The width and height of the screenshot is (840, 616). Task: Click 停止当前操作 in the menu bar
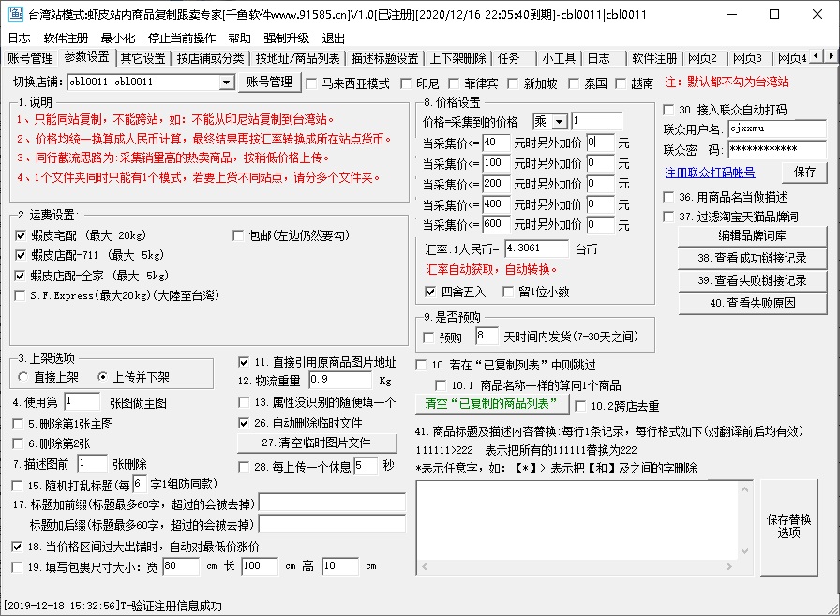[x=182, y=38]
